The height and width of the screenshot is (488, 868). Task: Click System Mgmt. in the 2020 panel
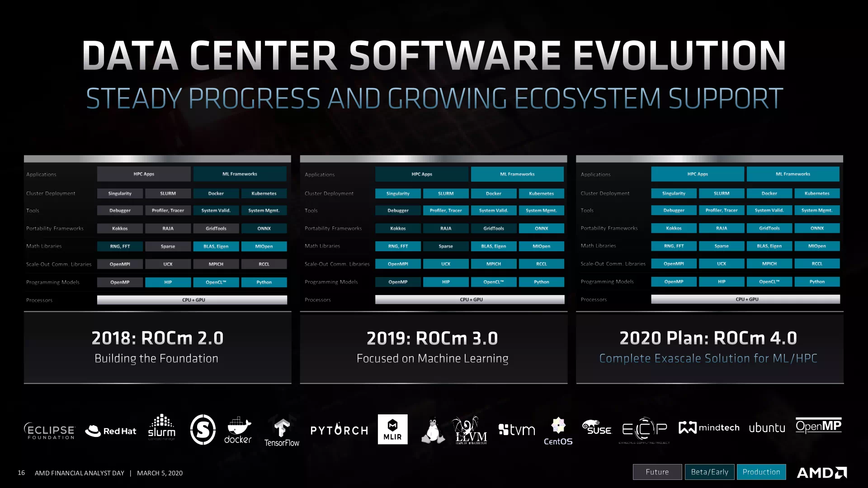817,210
